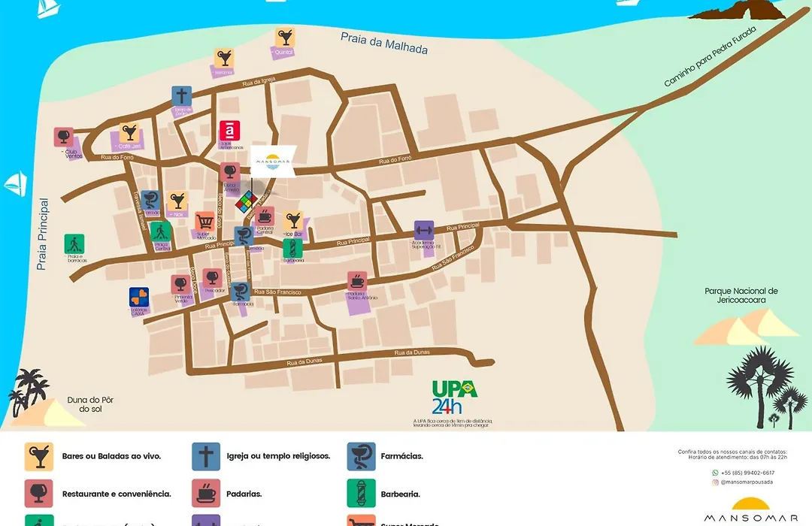Click 'Igreja ou templo religiosos.' legend text
Viewport: 812px width, 526px height.
(278, 456)
